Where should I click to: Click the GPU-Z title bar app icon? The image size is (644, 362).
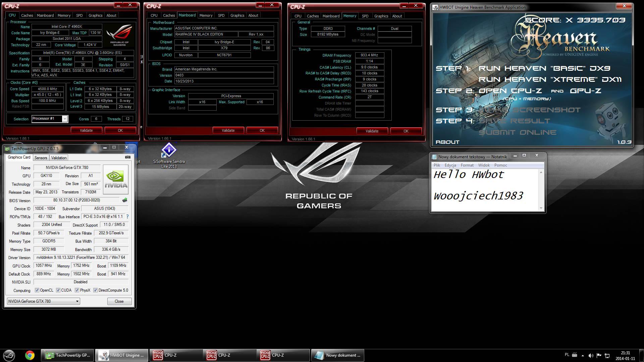7,148
